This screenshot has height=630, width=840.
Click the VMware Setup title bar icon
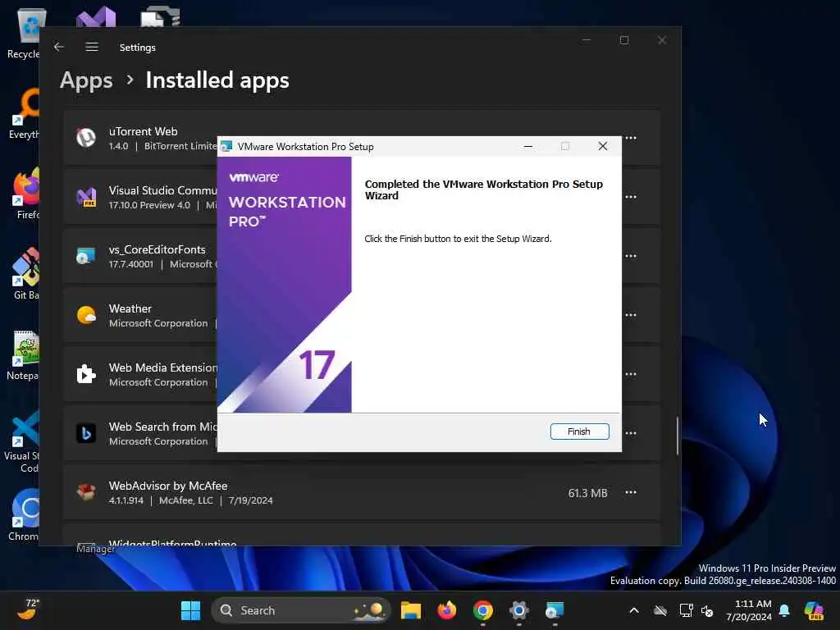click(x=226, y=146)
